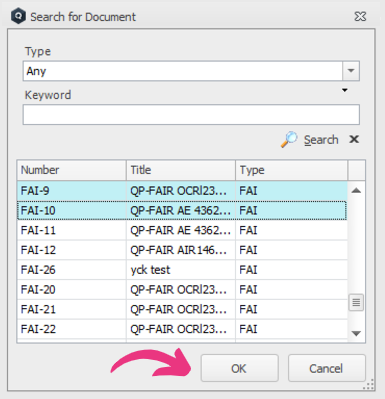This screenshot has height=399, width=385.
Task: Select the FAI-11 row
Action: pos(182,230)
